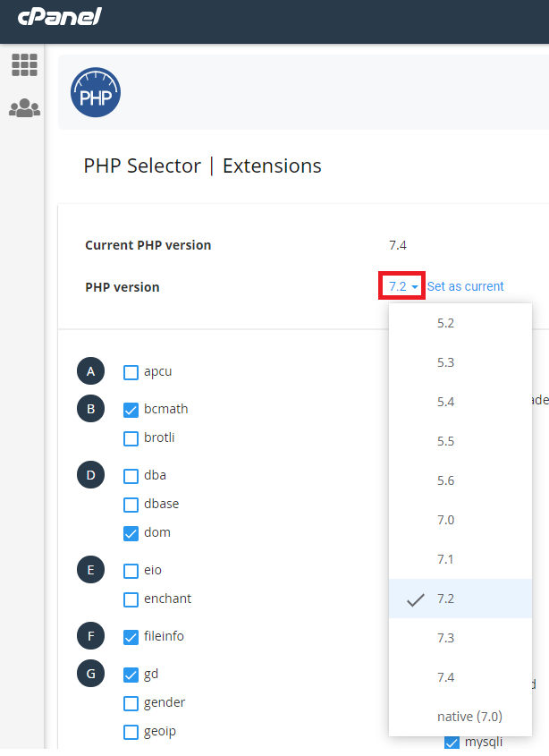This screenshot has width=549, height=756.
Task: Pick native (7.0) option
Action: point(469,717)
